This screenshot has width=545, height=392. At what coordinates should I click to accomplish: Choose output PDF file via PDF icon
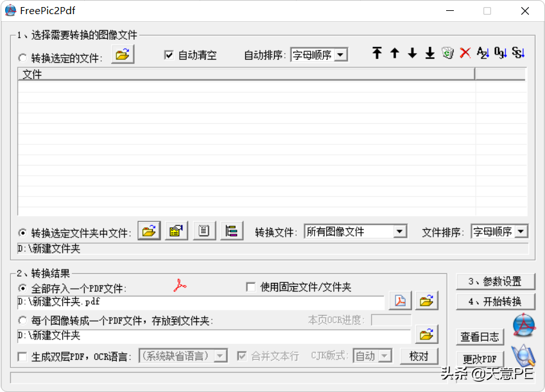[400, 301]
